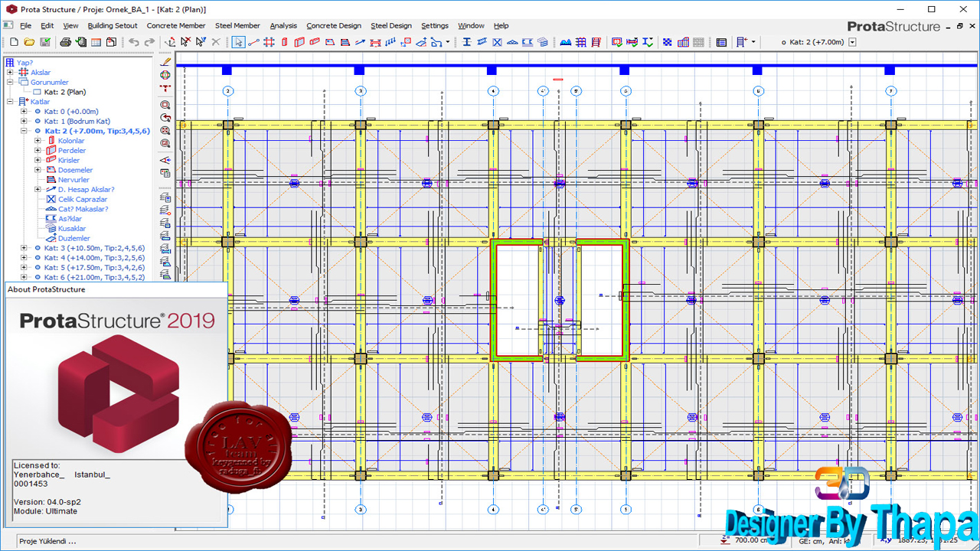Click the Print icon in the toolbar
Image resolution: width=980 pixels, height=551 pixels.
click(66, 42)
